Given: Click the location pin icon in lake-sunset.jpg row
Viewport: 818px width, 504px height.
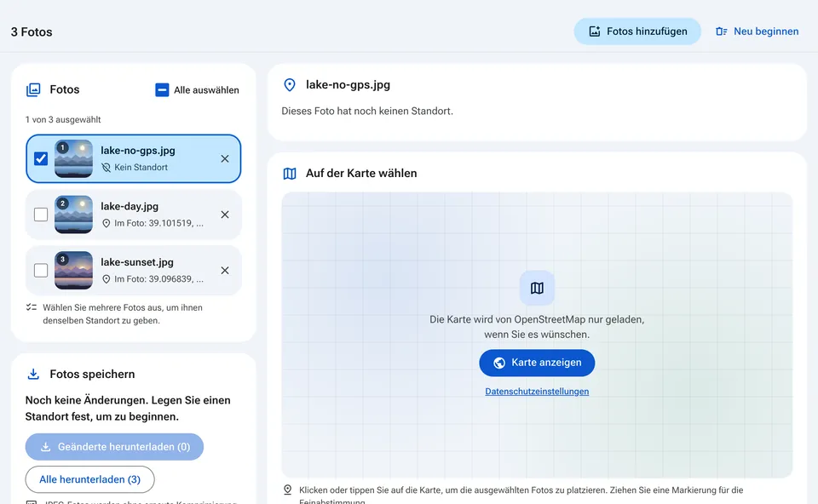Looking at the screenshot, I should click(106, 279).
